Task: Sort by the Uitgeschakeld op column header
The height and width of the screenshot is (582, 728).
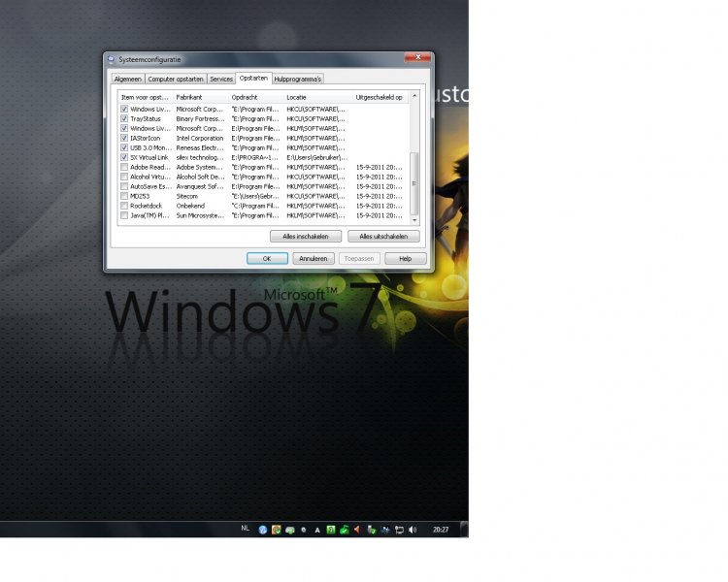Action: coord(381,97)
